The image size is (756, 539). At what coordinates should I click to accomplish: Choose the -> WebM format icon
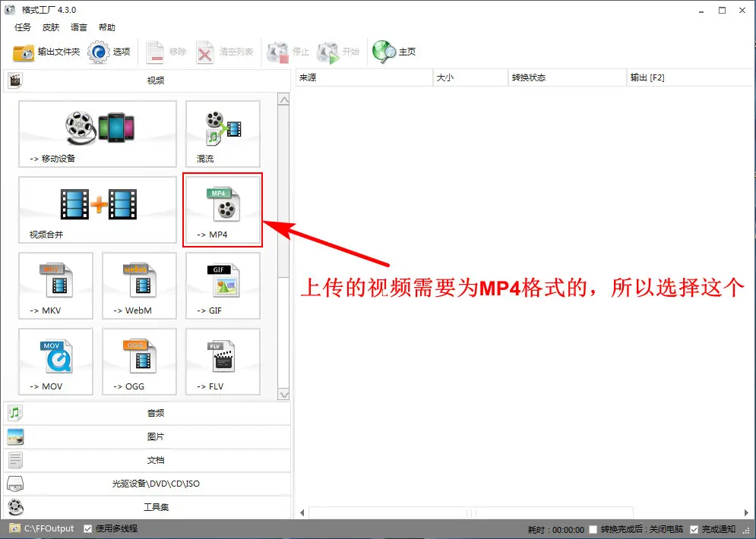139,285
